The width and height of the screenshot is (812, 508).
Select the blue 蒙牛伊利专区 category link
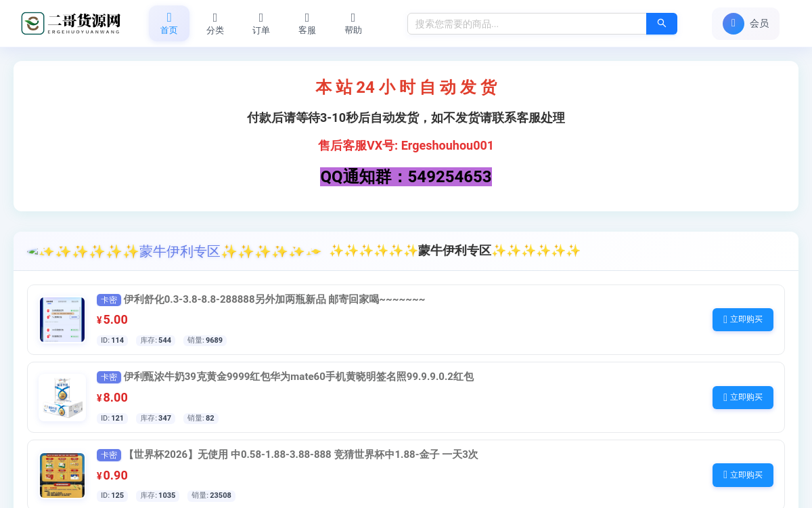[174, 251]
